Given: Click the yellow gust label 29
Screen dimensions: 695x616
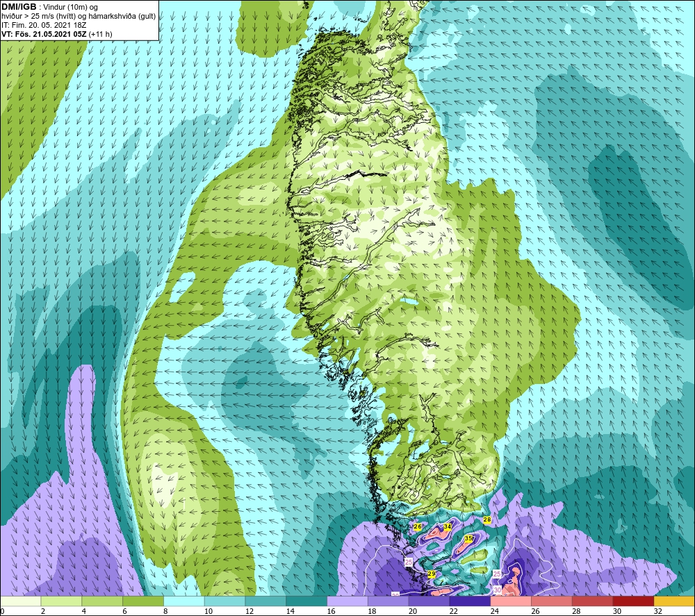Looking at the screenshot, I should (x=432, y=574).
